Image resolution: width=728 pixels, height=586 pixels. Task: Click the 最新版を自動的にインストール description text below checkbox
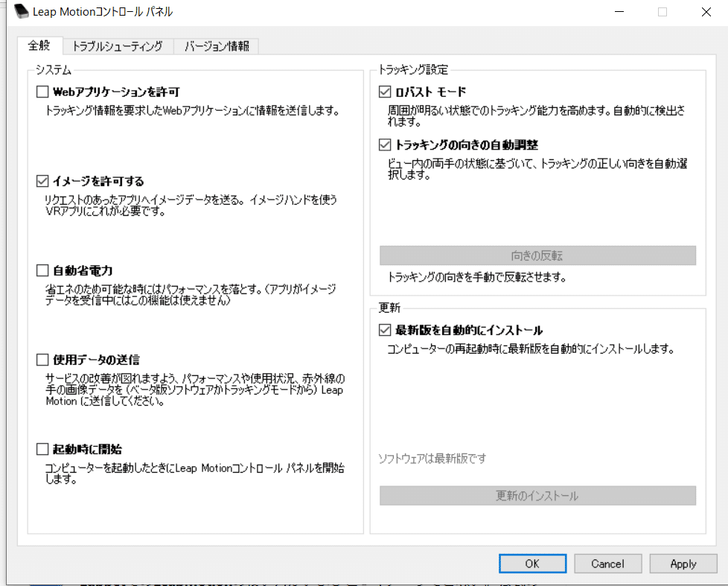(531, 348)
